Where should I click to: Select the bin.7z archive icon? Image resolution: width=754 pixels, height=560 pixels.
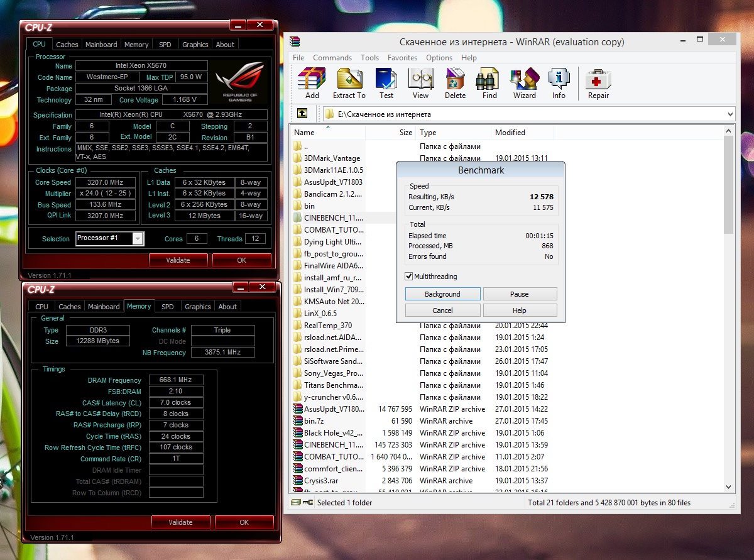click(298, 421)
